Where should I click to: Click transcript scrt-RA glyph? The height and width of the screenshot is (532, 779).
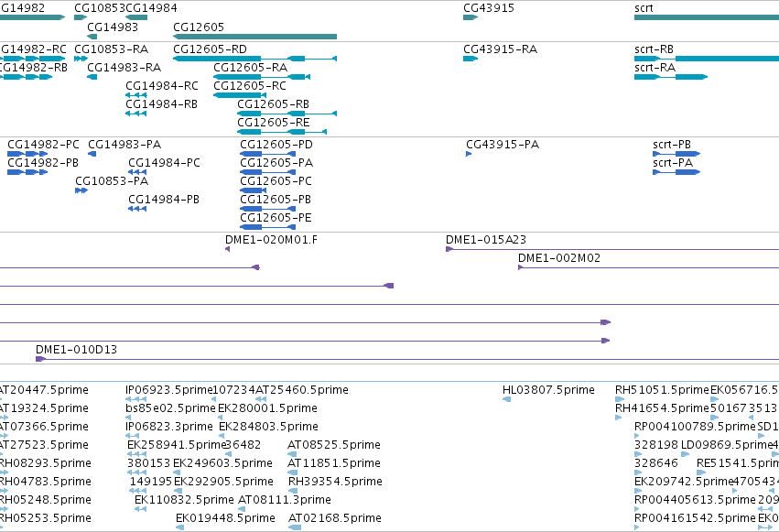pos(671,77)
